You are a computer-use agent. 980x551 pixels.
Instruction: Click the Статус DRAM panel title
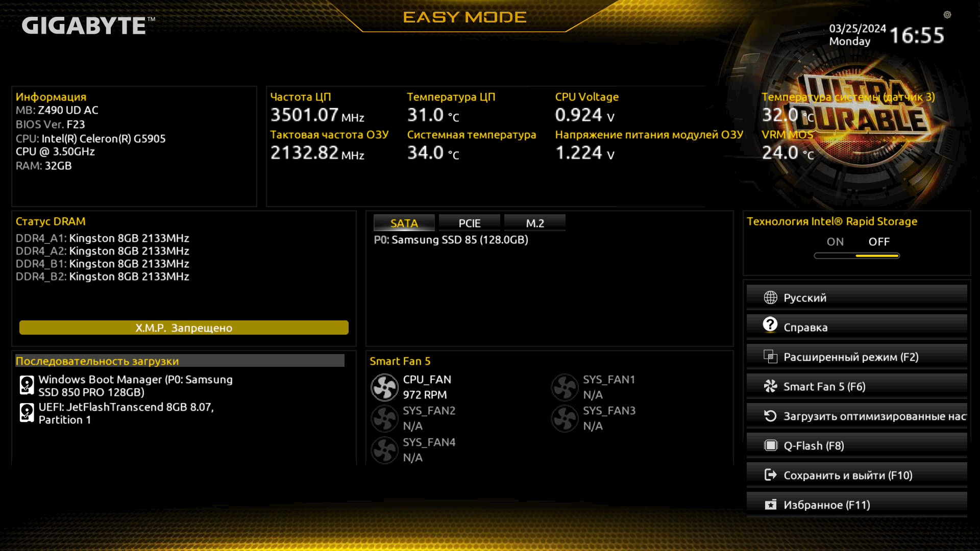(51, 221)
